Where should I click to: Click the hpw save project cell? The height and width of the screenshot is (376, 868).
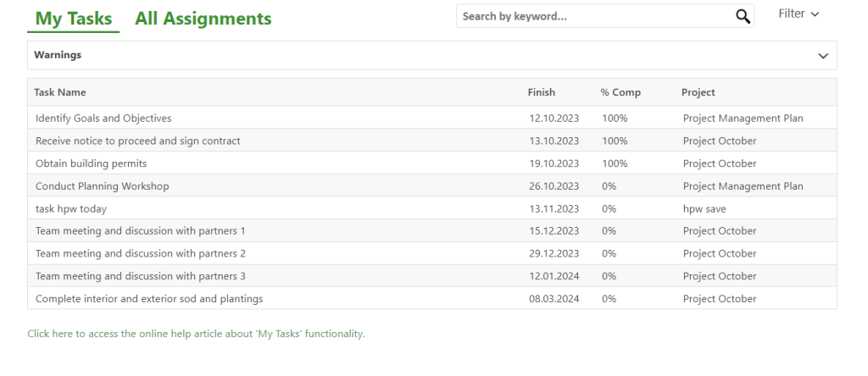click(704, 208)
